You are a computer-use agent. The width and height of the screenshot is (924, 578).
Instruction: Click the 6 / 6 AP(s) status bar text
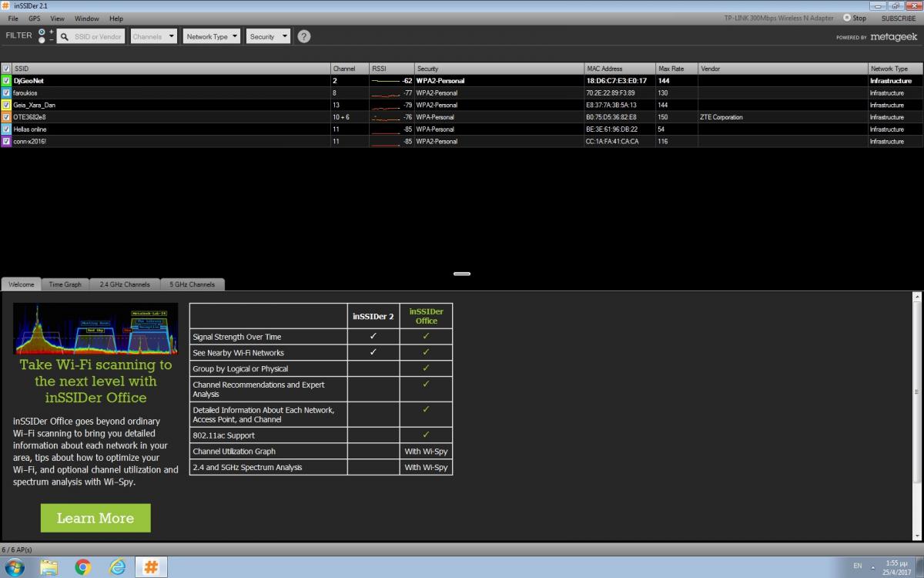coord(16,549)
